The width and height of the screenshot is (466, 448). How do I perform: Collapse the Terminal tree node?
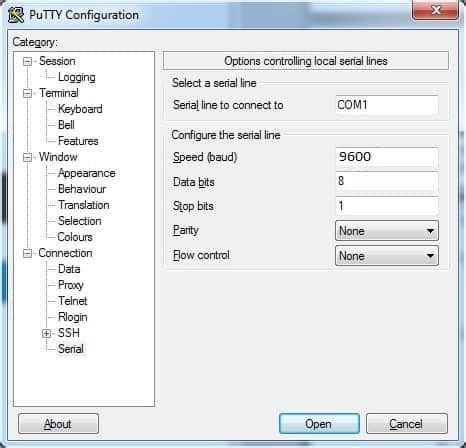(27, 93)
